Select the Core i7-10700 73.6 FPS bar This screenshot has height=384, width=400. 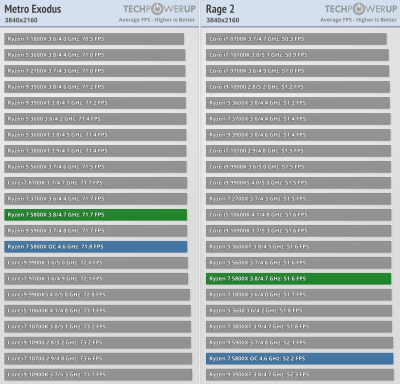[98, 359]
